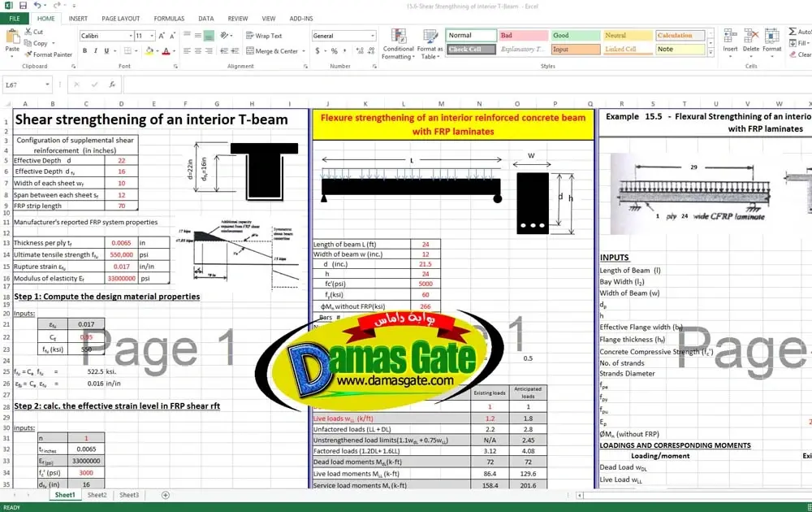
Task: Open Format as Table gallery
Action: click(430, 44)
